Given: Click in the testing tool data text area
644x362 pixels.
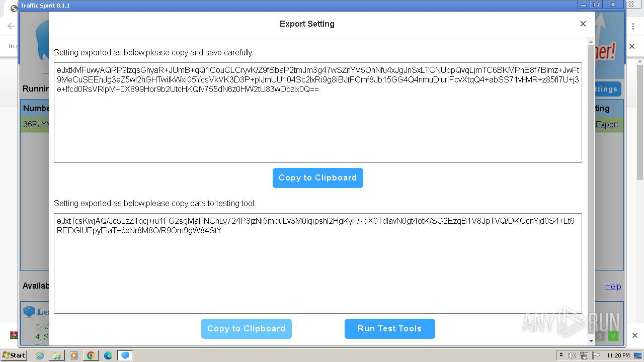Looking at the screenshot, I should (x=317, y=263).
